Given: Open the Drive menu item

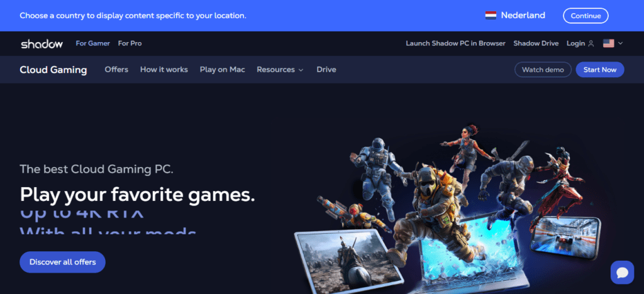Looking at the screenshot, I should [326, 70].
